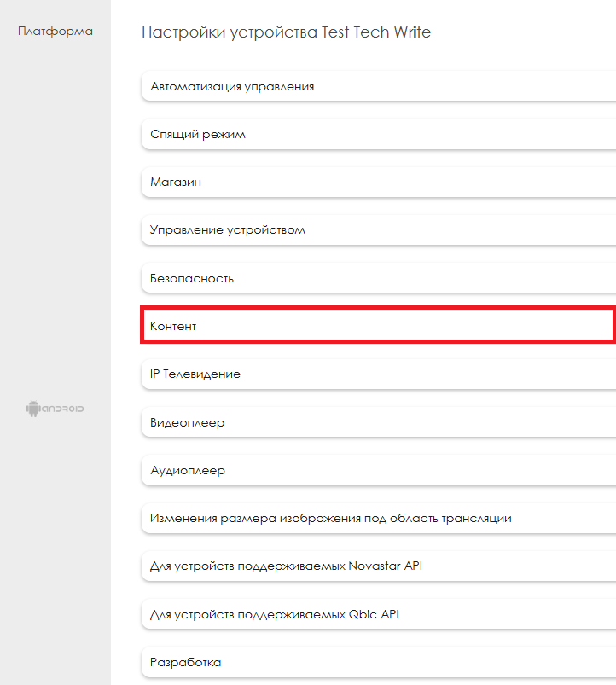The image size is (616, 685).
Task: Click the Настройки устройства heading words
Action: pyautogui.click(x=230, y=32)
